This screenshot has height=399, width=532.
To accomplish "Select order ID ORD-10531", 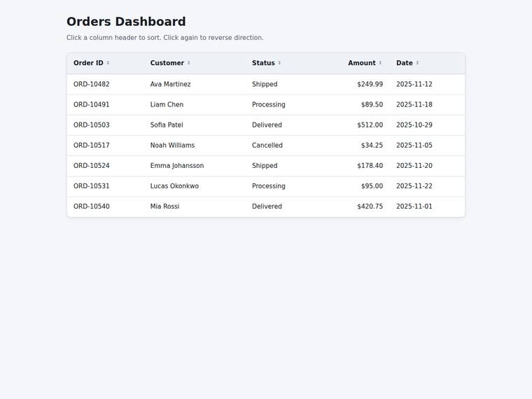I will click(x=92, y=186).
